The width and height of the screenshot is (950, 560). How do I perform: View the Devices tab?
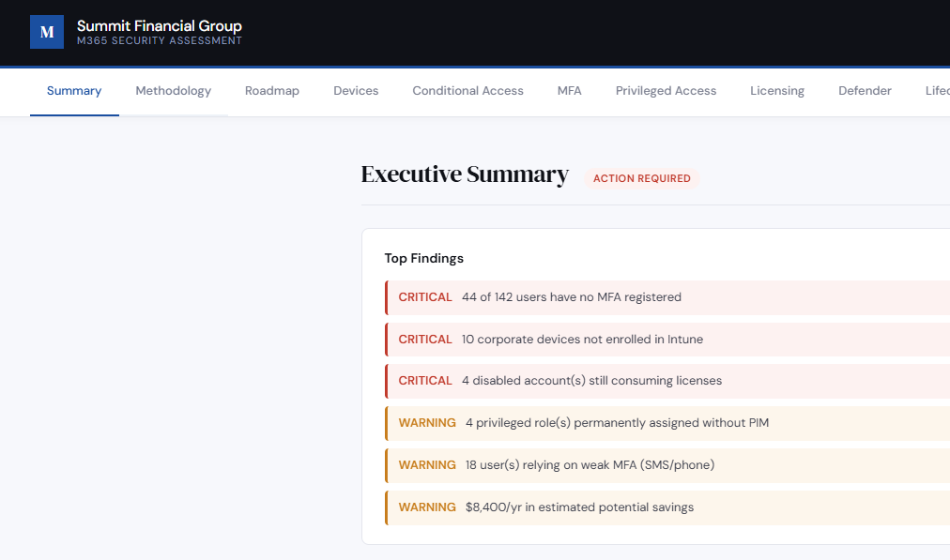pyautogui.click(x=356, y=90)
